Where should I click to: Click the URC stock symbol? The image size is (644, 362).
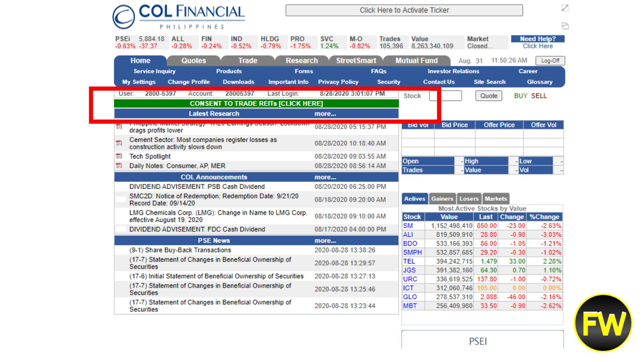410,279
